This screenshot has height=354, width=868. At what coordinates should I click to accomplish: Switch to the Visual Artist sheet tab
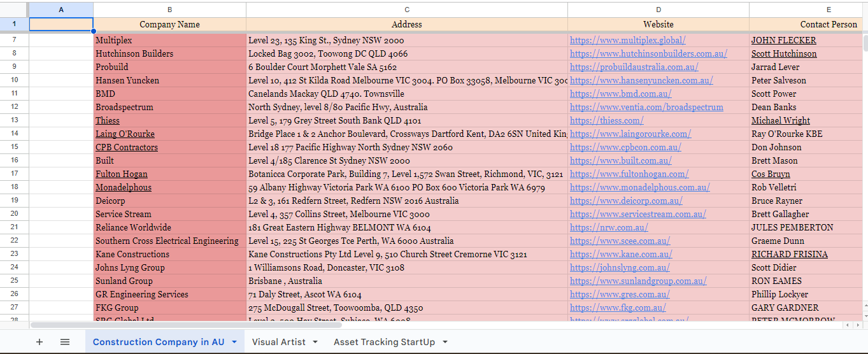[x=279, y=342]
